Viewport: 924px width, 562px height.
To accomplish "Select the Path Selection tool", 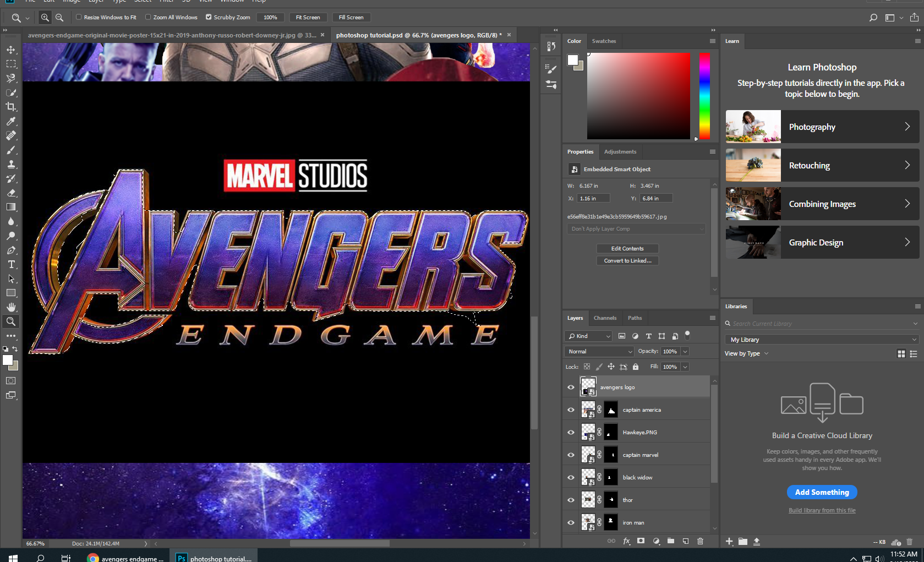I will (x=11, y=279).
